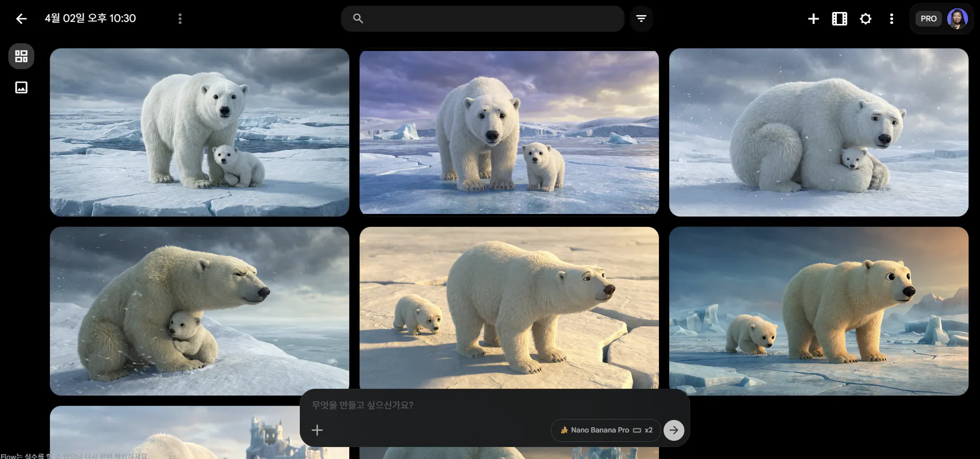Open the scene builder film icon
The width and height of the screenshot is (980, 459).
(x=839, y=19)
